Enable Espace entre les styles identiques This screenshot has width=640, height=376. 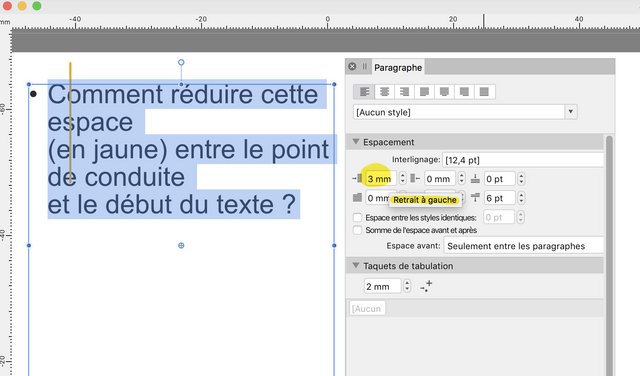(358, 218)
